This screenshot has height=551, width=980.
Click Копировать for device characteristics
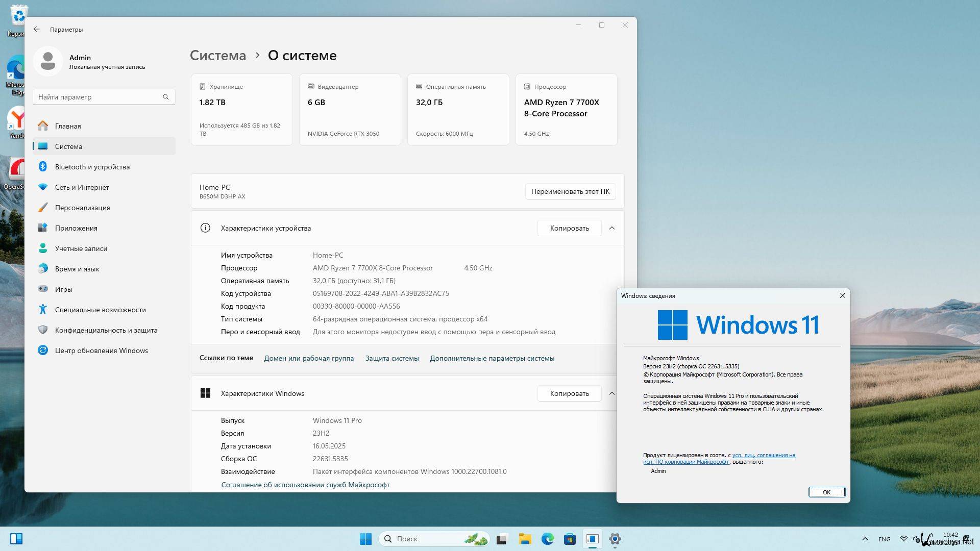coord(569,228)
